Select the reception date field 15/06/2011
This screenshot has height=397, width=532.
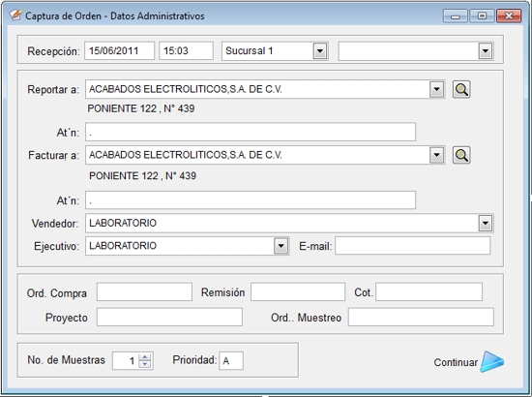click(119, 51)
